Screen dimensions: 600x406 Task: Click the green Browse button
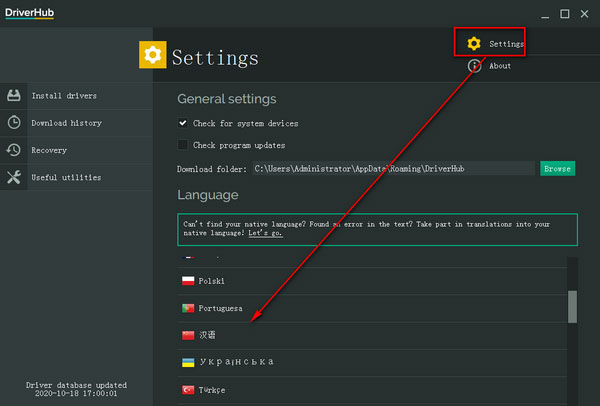click(557, 169)
